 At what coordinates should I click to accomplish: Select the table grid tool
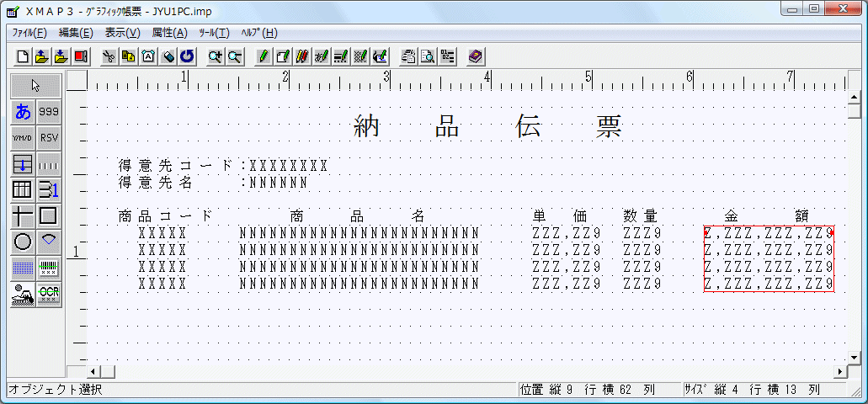[x=24, y=190]
